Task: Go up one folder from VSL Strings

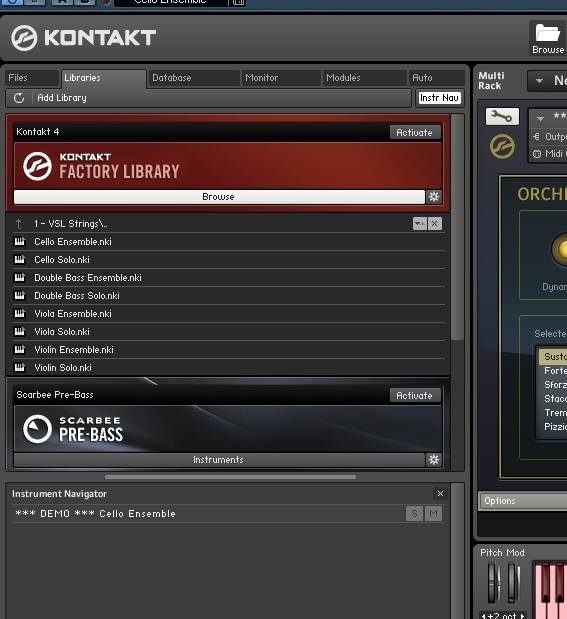Action: (19, 224)
